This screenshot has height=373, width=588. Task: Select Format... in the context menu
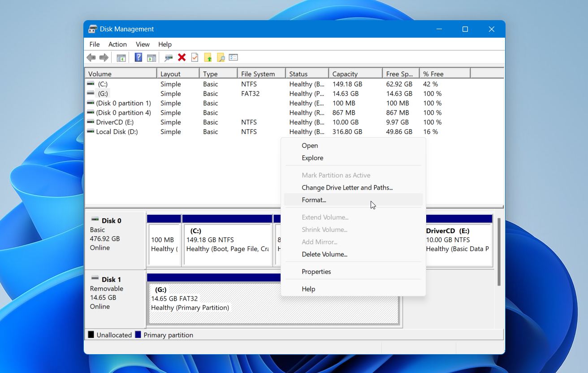tap(353, 200)
